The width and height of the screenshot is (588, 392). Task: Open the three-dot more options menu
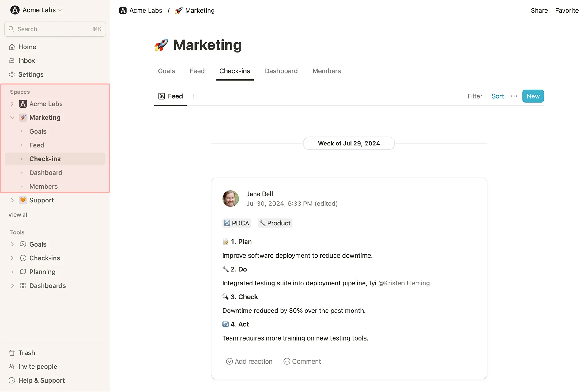(514, 96)
